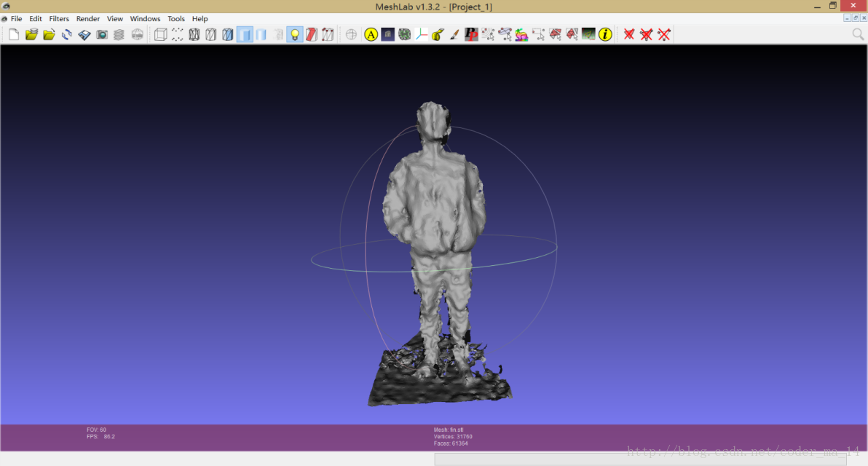Viewport: 868px width, 466px height.
Task: Click the 'Vertices: 31760' count
Action: [x=453, y=437]
